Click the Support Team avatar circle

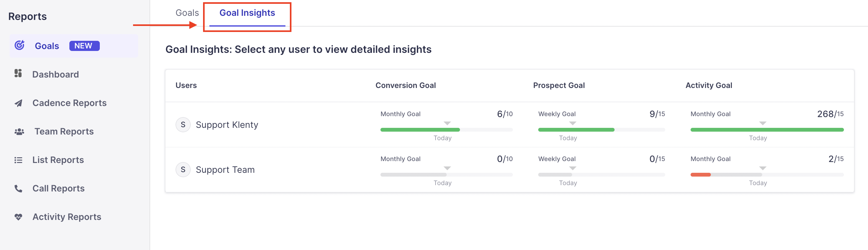pos(183,170)
